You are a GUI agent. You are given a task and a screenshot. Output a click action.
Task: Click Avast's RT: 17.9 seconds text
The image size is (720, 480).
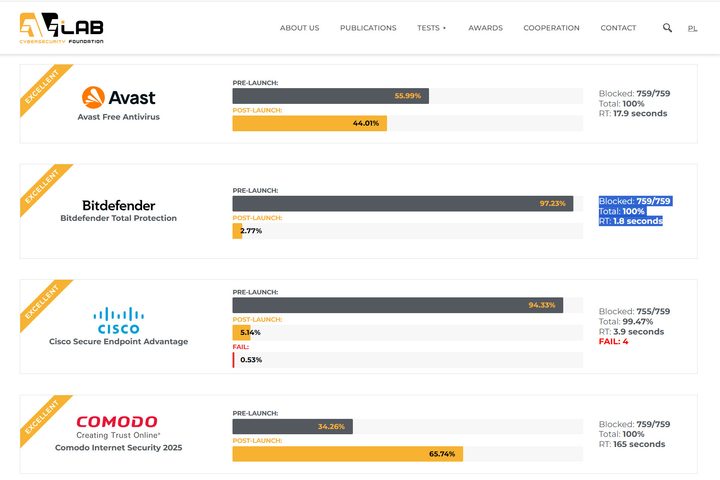tap(633, 113)
